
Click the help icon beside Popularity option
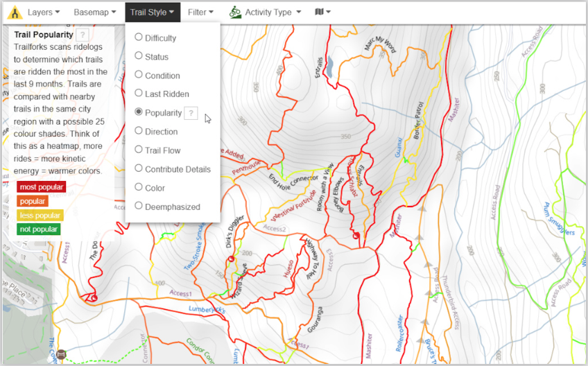[191, 113]
